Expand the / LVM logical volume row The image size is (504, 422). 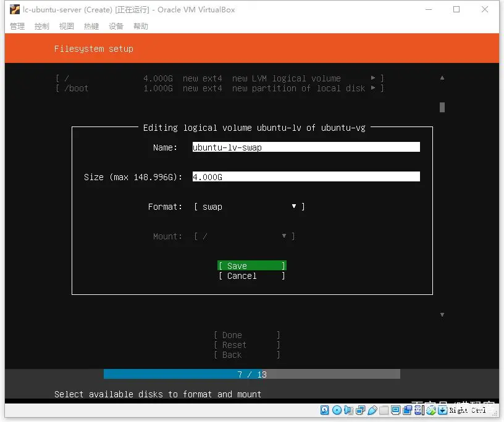220,78
